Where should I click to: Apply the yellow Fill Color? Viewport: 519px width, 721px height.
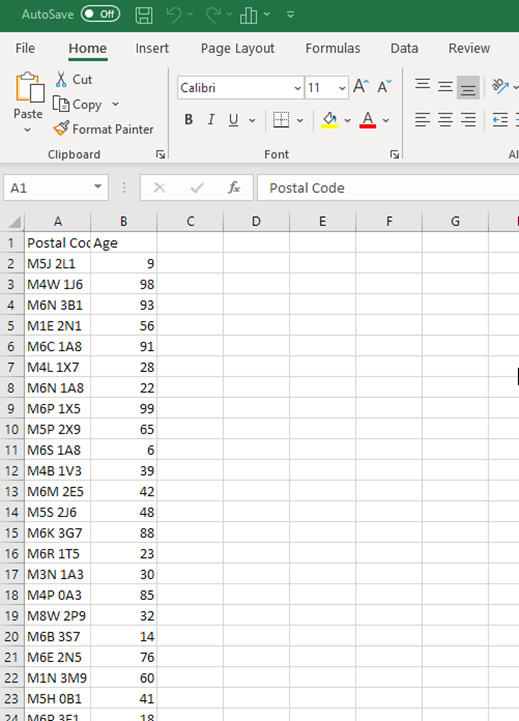pos(329,120)
